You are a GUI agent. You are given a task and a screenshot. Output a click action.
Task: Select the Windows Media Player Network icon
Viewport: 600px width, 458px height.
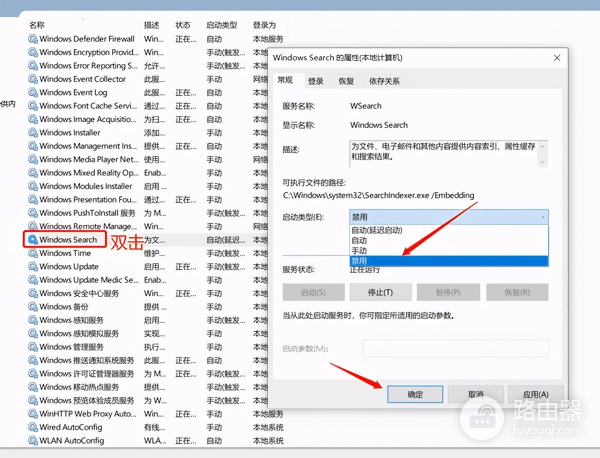pos(33,159)
